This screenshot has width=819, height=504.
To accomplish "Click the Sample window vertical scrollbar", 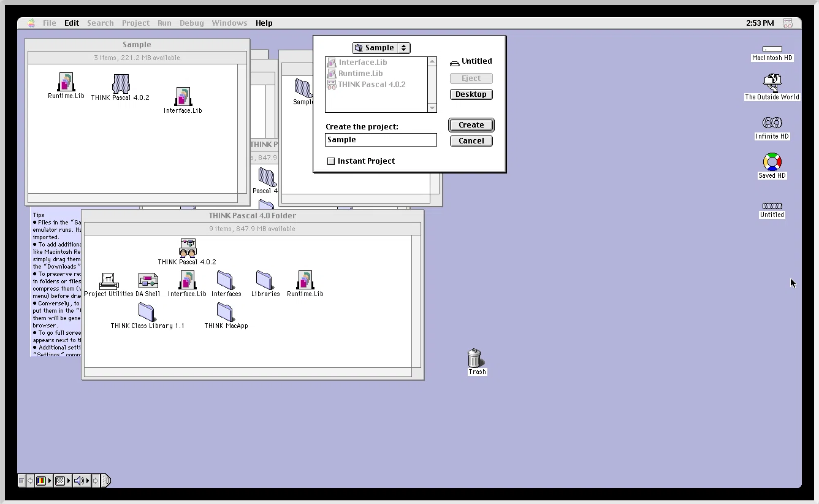I will [x=242, y=128].
